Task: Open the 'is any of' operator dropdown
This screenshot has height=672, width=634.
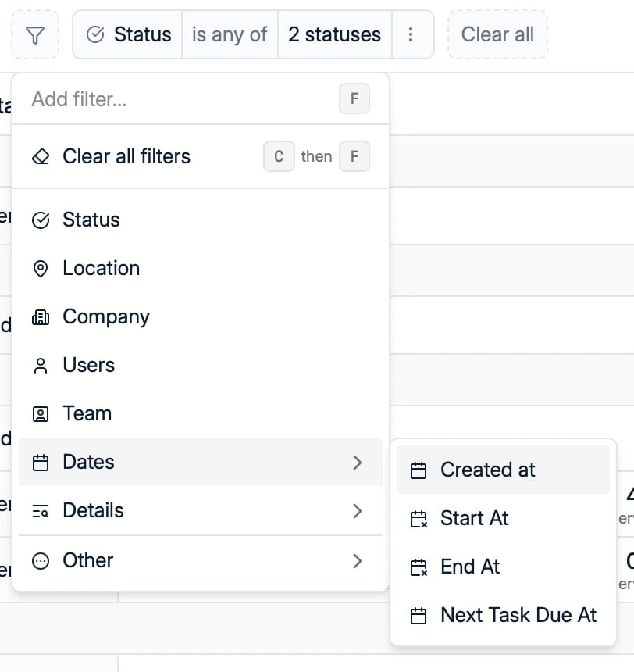Action: [230, 34]
